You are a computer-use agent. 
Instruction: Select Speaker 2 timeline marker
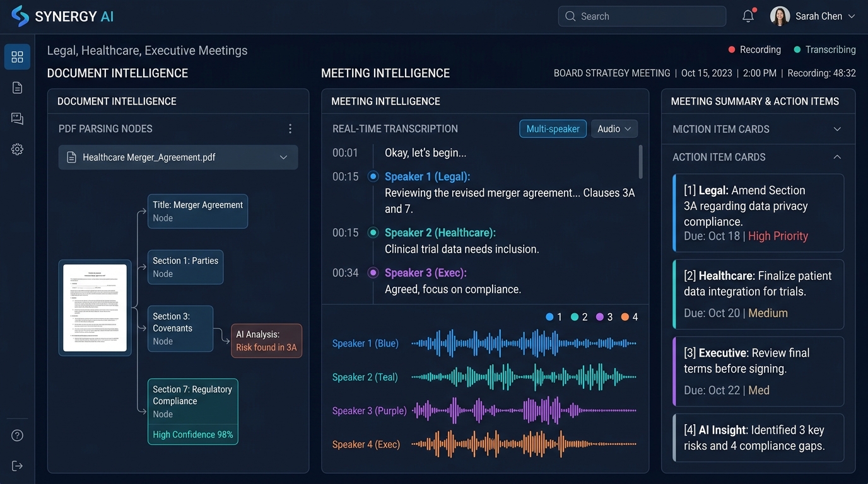(373, 233)
